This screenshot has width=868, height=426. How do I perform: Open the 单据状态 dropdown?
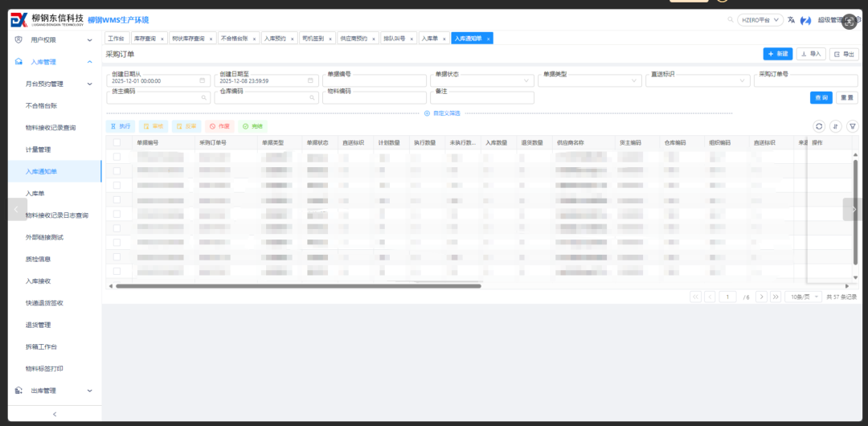[482, 80]
